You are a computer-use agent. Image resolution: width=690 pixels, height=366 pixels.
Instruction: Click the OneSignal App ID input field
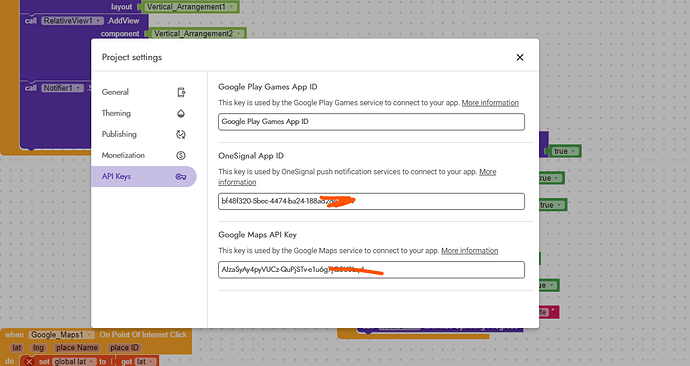coord(371,201)
